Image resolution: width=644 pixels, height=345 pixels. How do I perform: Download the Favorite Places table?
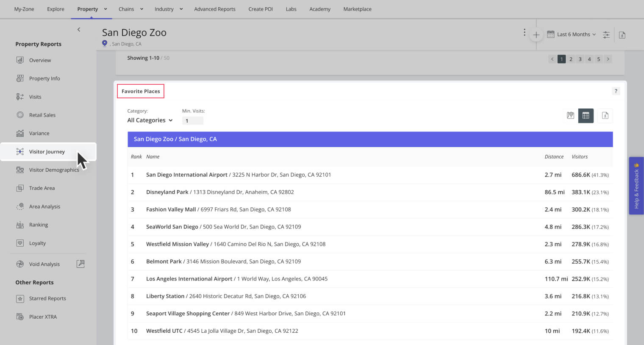point(605,115)
